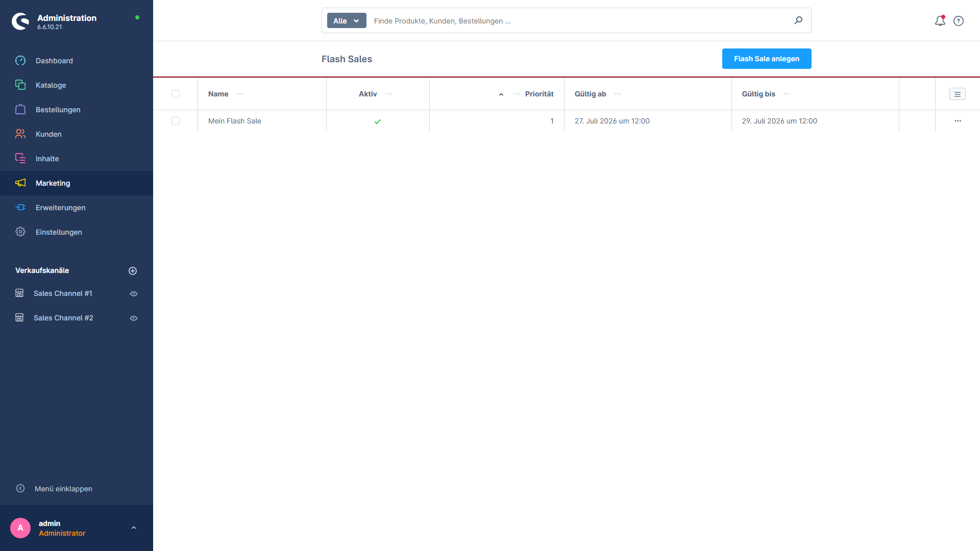Open the Alle search type dropdown
This screenshot has height=551, width=980.
pyautogui.click(x=347, y=20)
